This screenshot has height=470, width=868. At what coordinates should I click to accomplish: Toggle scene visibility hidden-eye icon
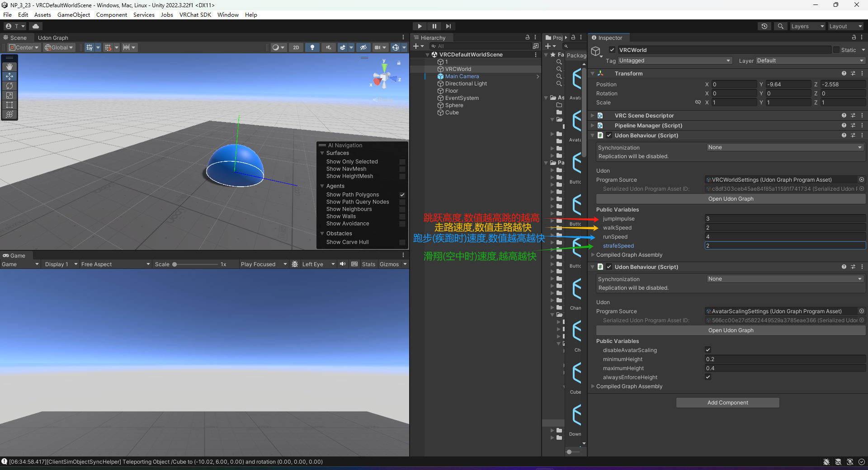pyautogui.click(x=363, y=47)
